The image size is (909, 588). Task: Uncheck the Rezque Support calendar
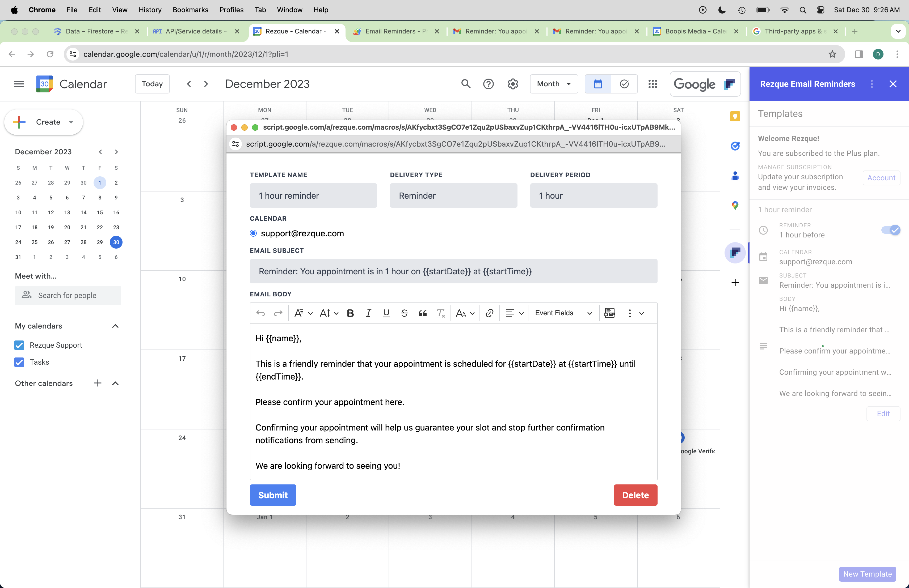tap(19, 345)
